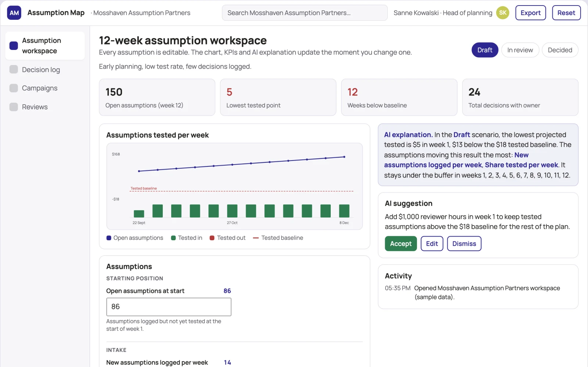
Task: Click the Lowest tested point KPI card
Action: (x=278, y=97)
